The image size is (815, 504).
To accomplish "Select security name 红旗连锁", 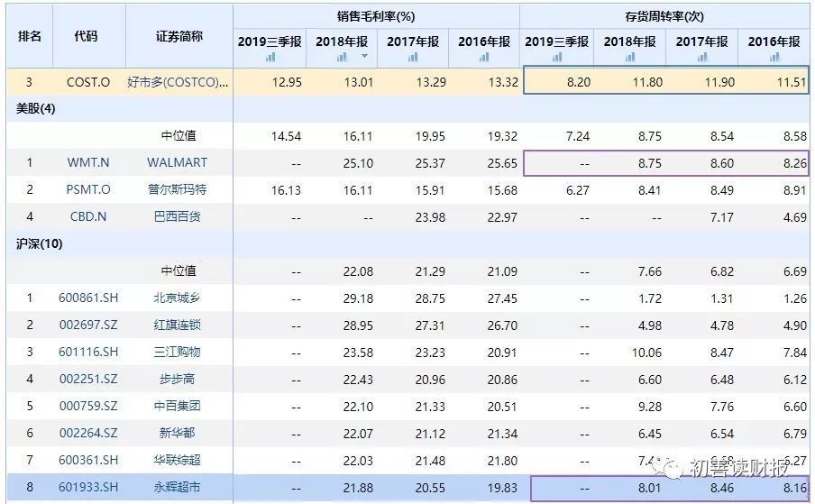I will click(178, 325).
